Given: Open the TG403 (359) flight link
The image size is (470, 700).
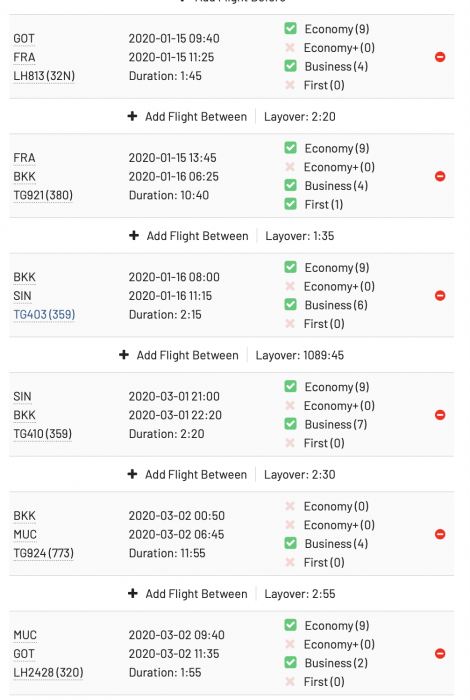Looking at the screenshot, I should click(44, 314).
